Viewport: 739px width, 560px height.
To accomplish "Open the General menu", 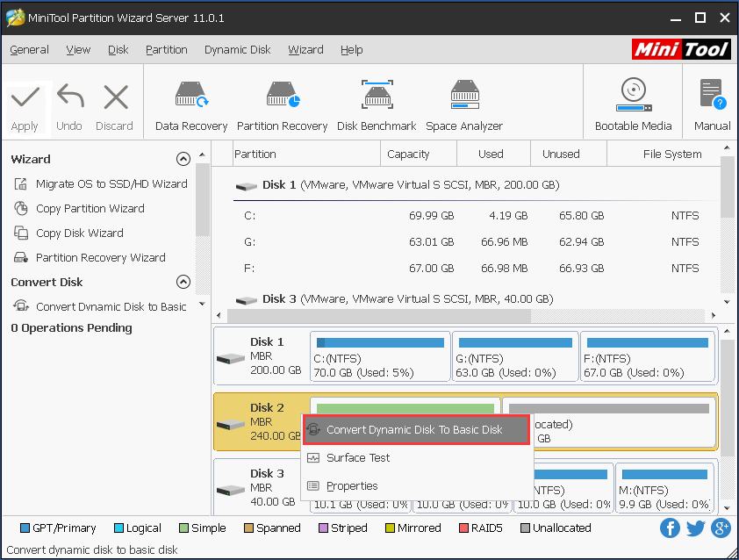I will (x=29, y=49).
